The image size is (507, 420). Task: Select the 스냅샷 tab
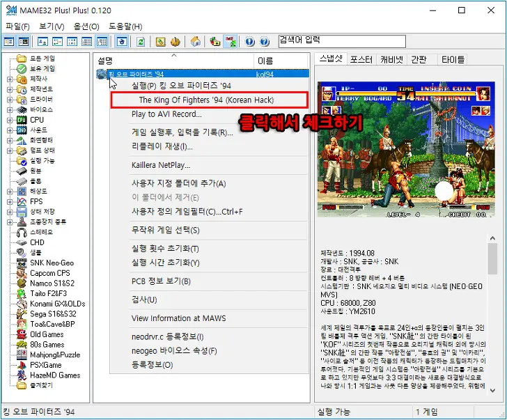(x=330, y=59)
